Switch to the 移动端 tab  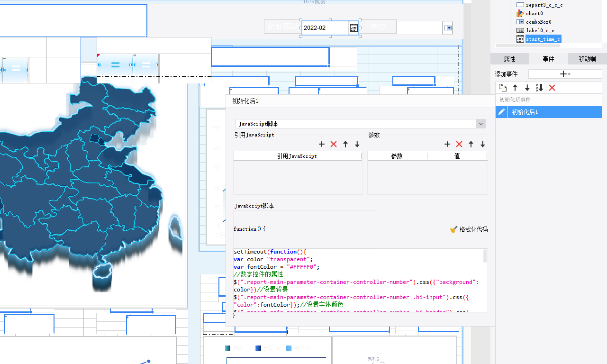pyautogui.click(x=587, y=59)
